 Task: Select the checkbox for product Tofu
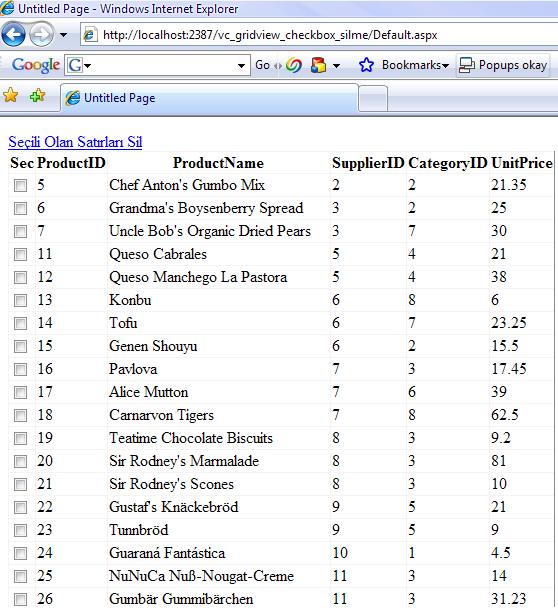[20, 323]
